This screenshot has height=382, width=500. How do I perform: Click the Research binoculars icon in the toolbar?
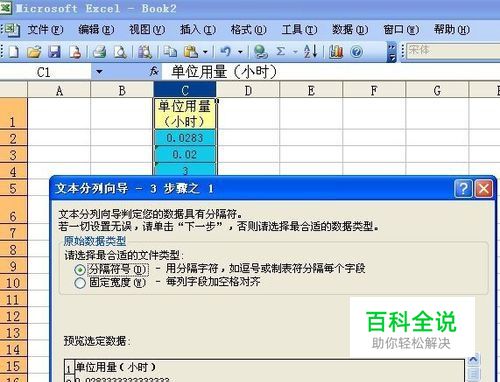click(145, 52)
